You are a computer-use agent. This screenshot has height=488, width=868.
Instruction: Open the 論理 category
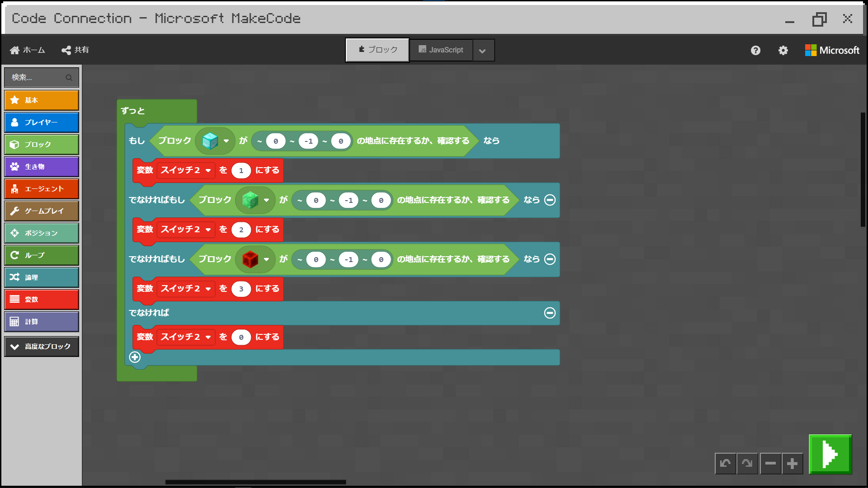[x=42, y=277]
